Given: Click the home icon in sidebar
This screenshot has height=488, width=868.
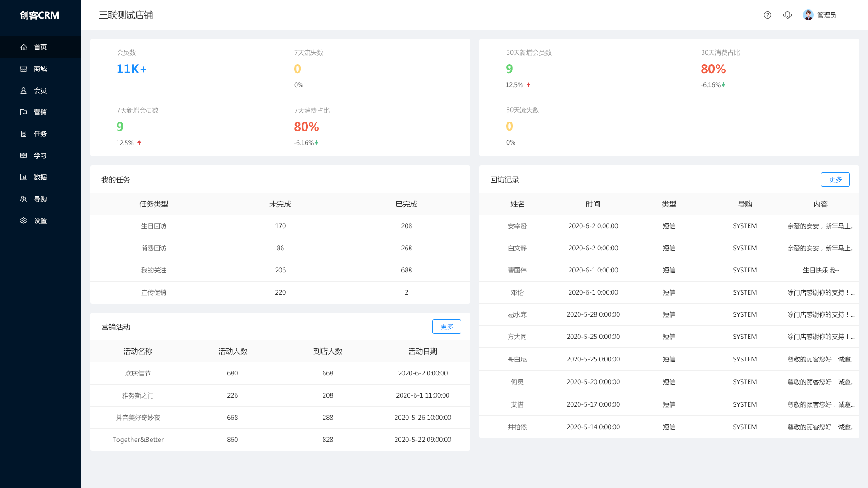Looking at the screenshot, I should (24, 47).
